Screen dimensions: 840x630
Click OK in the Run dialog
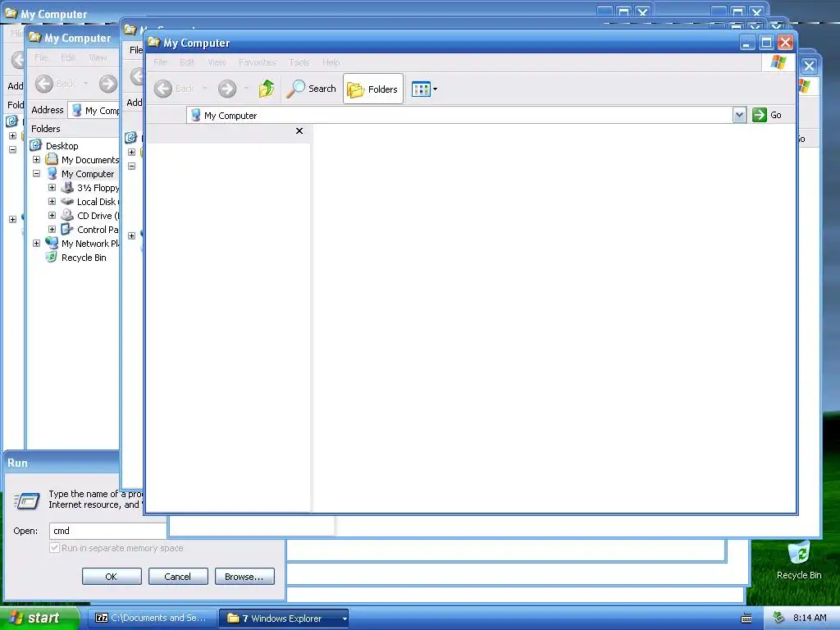[x=112, y=577]
